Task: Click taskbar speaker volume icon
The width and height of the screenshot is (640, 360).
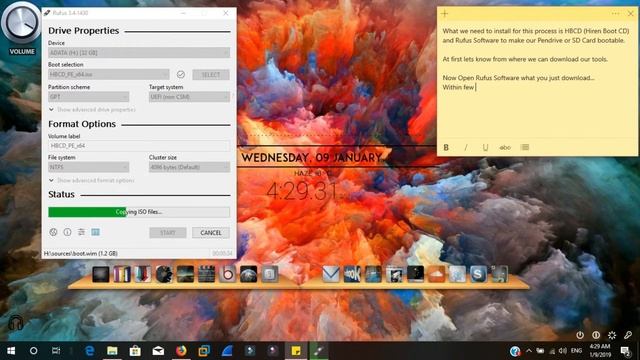Action: [x=563, y=351]
